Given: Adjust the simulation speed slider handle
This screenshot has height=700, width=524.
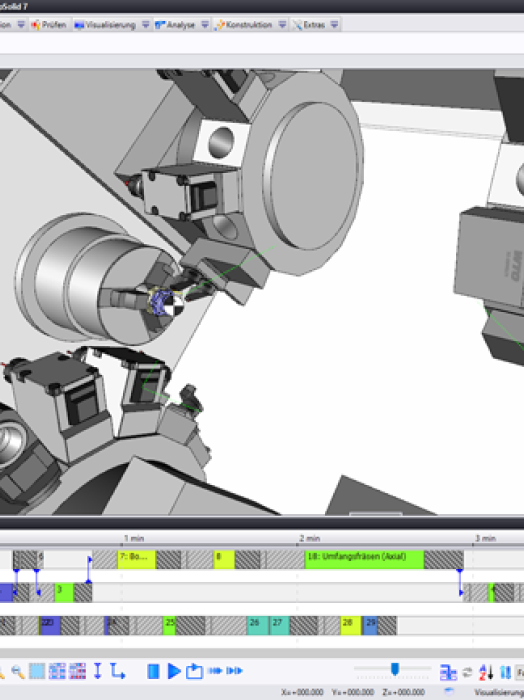Looking at the screenshot, I should tap(395, 669).
